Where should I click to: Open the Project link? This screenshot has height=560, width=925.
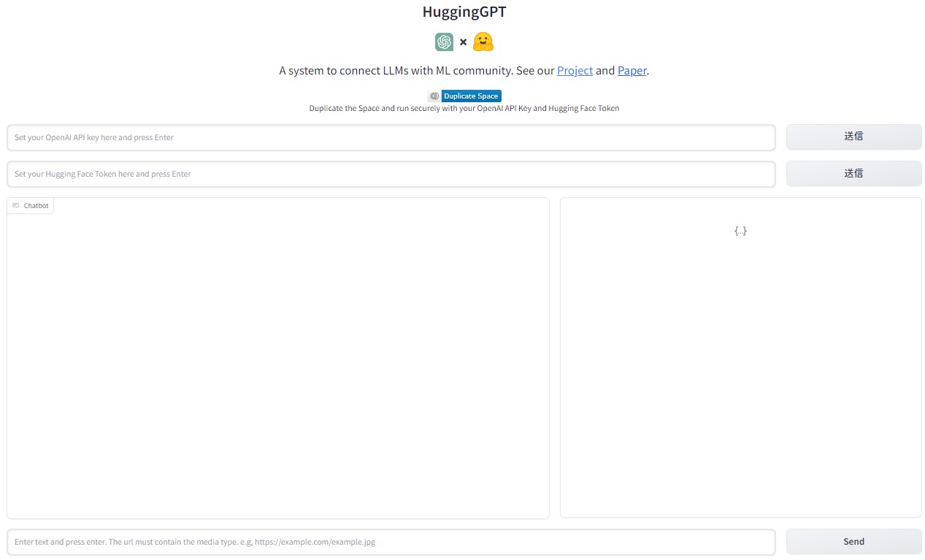pyautogui.click(x=575, y=71)
